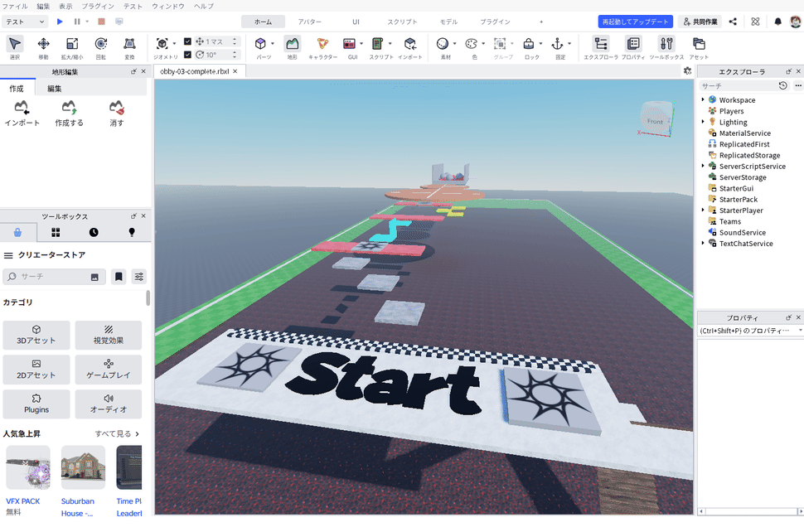Open the プラグイン menu in menu bar
Viewport: 804px width, 532px height.
tap(98, 6)
